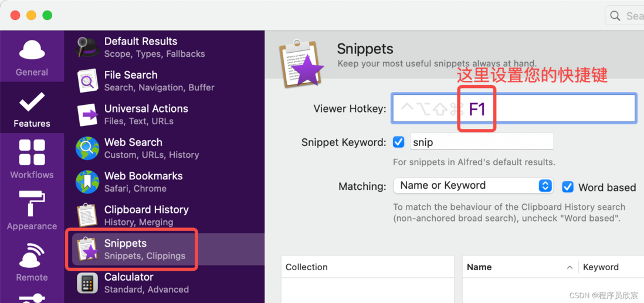Open the General preferences tab
The width and height of the screenshot is (644, 303).
click(32, 56)
